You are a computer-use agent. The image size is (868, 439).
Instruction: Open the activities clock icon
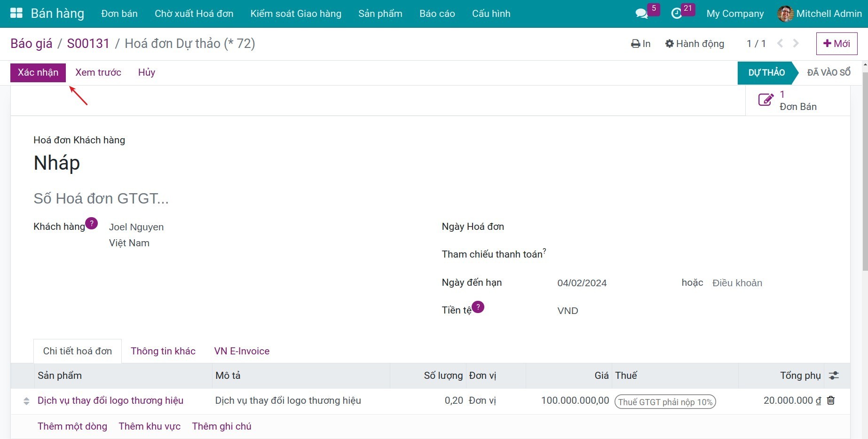676,14
